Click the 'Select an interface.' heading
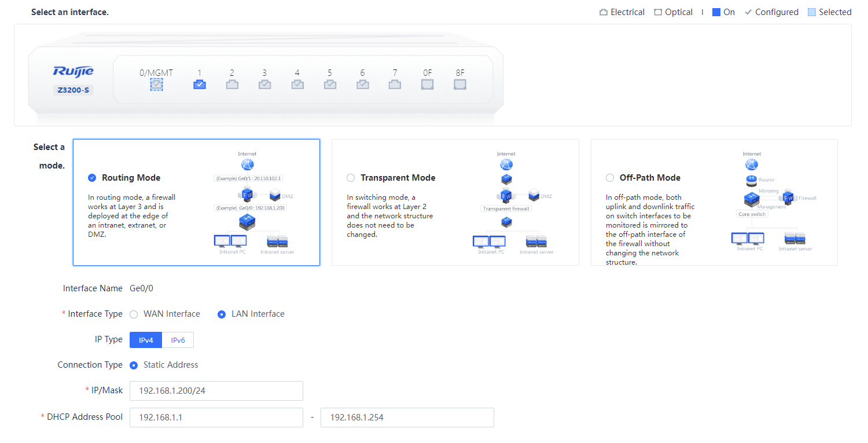Screen dimensions: 868x443 pyautogui.click(x=70, y=12)
